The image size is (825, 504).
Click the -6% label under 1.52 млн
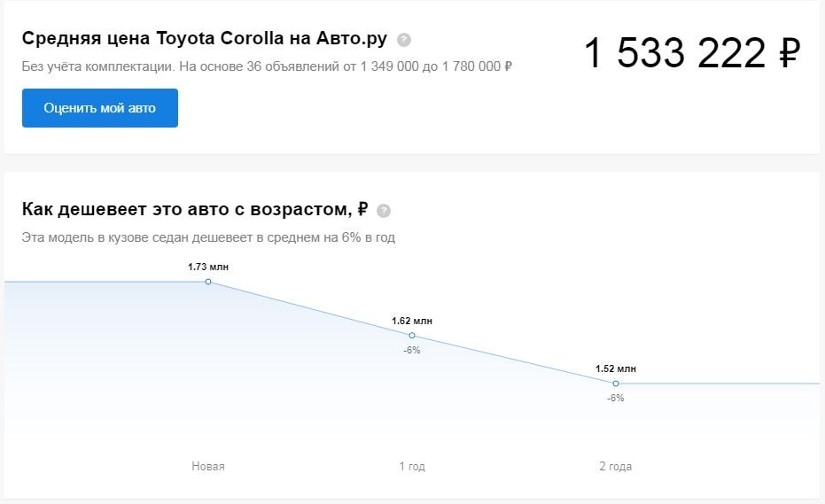tap(616, 399)
